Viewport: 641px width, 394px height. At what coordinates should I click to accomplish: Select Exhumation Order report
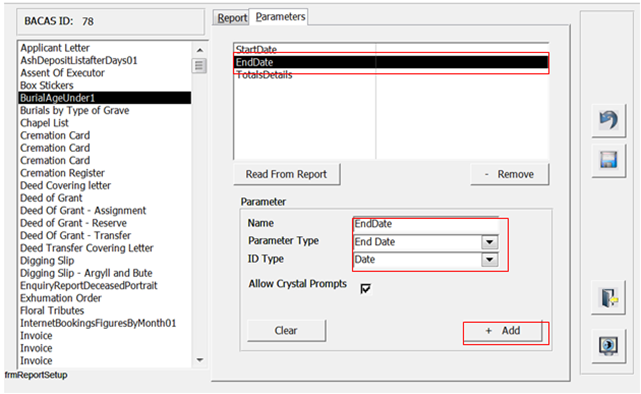click(x=105, y=298)
